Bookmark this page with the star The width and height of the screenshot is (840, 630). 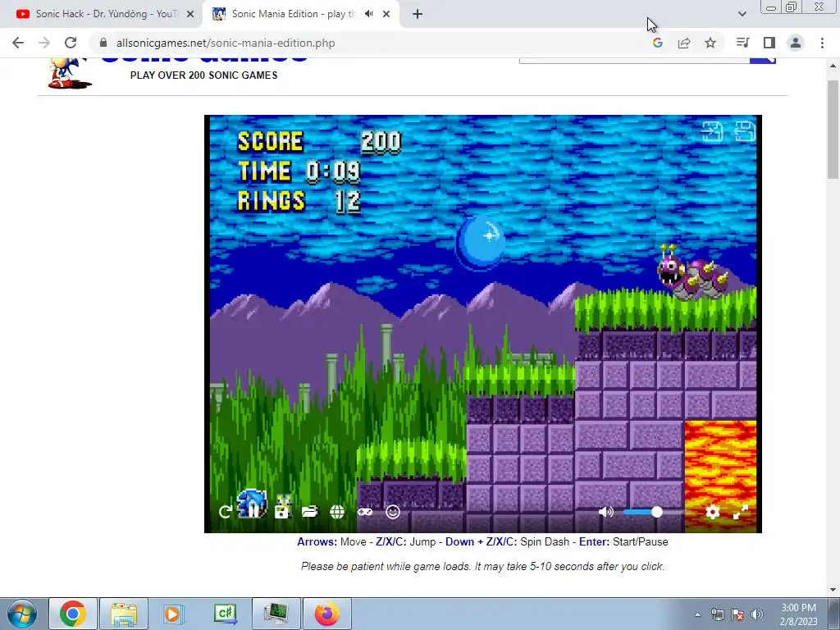(x=710, y=43)
